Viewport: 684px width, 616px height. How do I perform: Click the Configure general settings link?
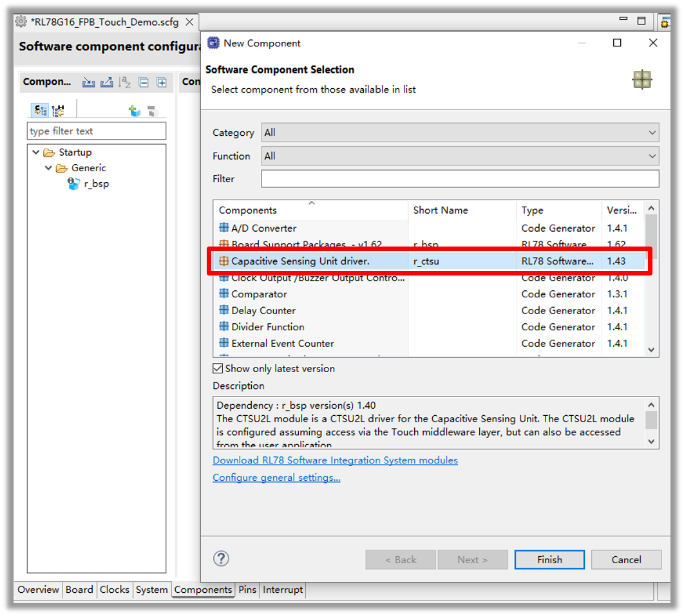[x=276, y=478]
